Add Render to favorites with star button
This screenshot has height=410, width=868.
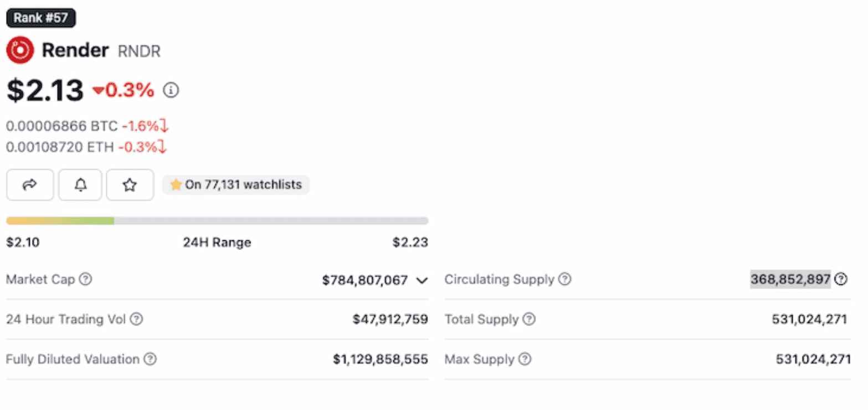pyautogui.click(x=130, y=185)
